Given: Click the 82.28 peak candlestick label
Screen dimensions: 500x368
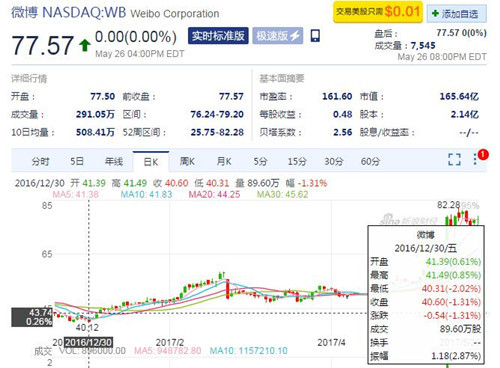Looking at the screenshot, I should [448, 205].
